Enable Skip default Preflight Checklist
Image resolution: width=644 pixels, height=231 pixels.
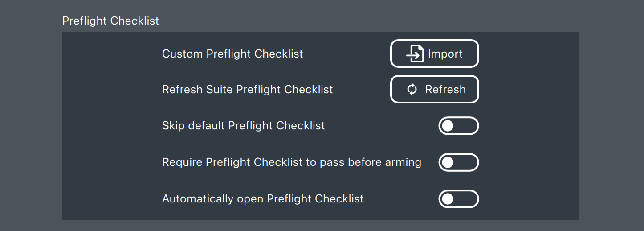[x=458, y=126]
